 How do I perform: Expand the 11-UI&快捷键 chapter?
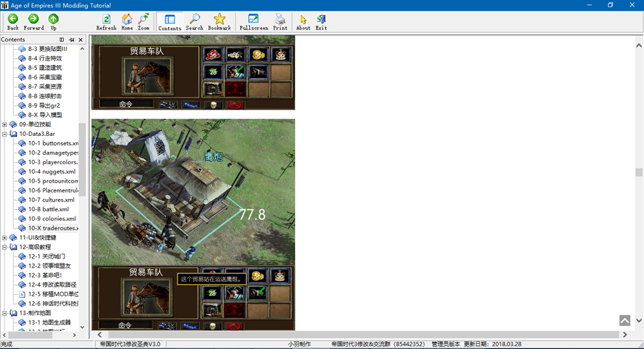point(5,238)
